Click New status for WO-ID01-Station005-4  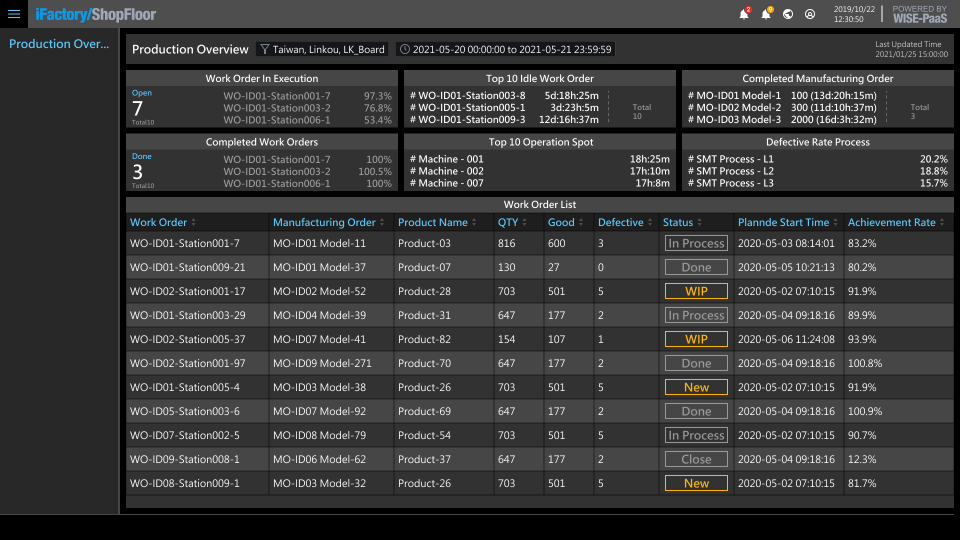click(696, 387)
